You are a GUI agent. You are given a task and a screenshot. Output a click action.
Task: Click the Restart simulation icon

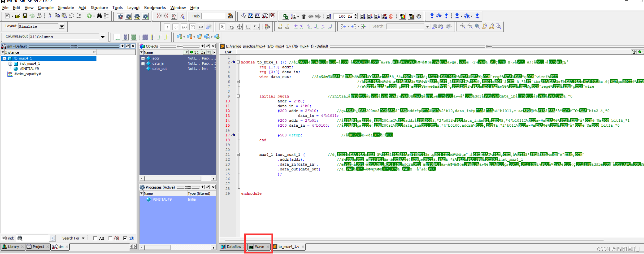(x=329, y=16)
